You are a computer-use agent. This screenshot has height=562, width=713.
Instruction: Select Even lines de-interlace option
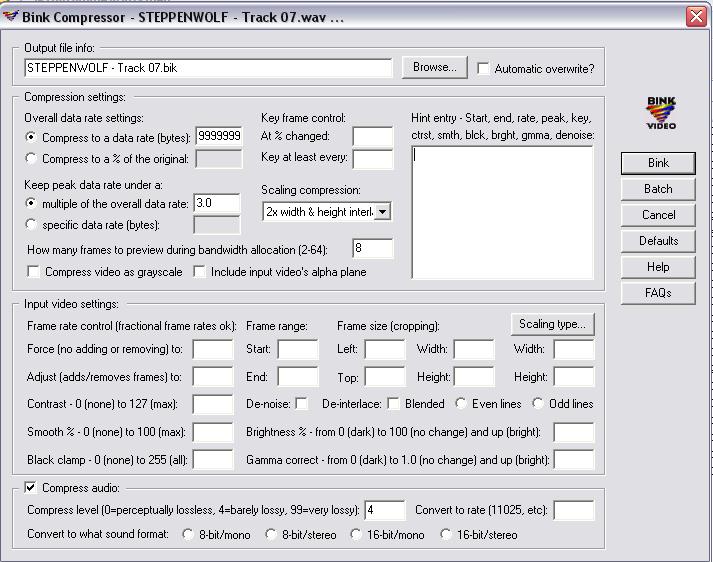pos(461,403)
